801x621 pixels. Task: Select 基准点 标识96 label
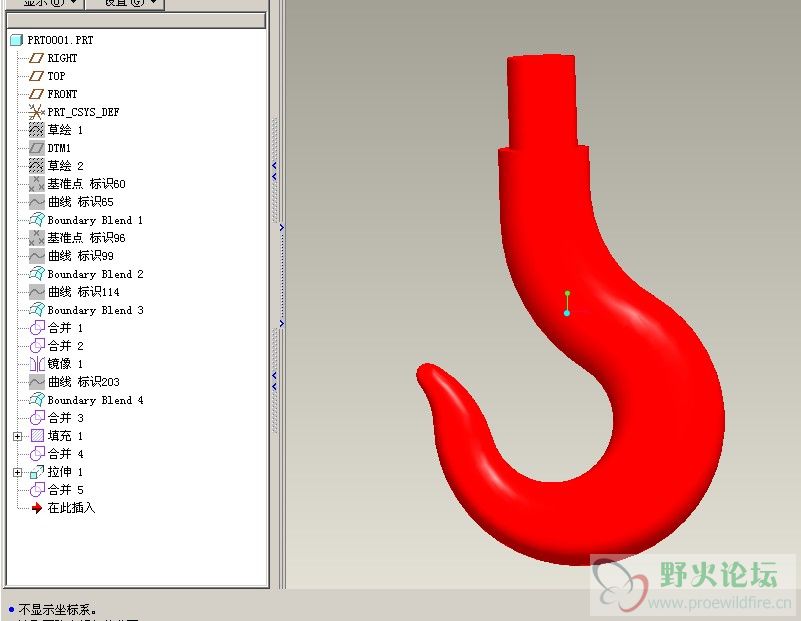[x=86, y=237]
